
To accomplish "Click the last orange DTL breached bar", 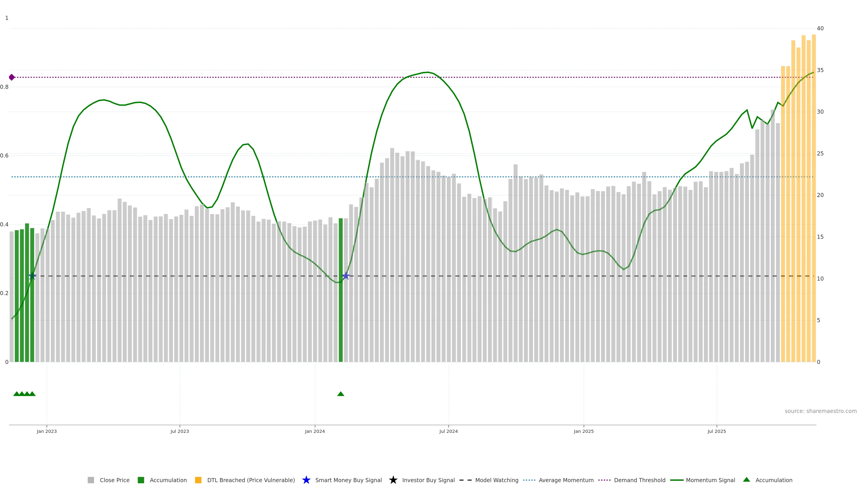I will (814, 202).
